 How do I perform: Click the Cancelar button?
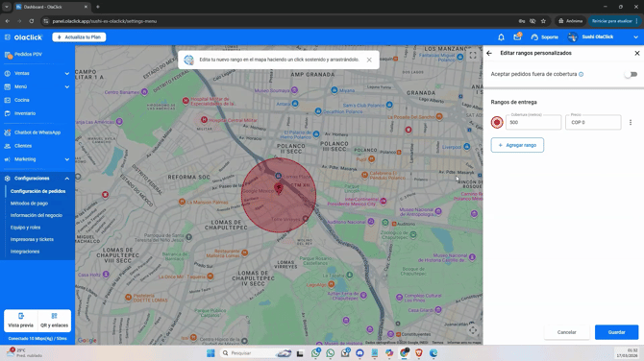pyautogui.click(x=567, y=332)
